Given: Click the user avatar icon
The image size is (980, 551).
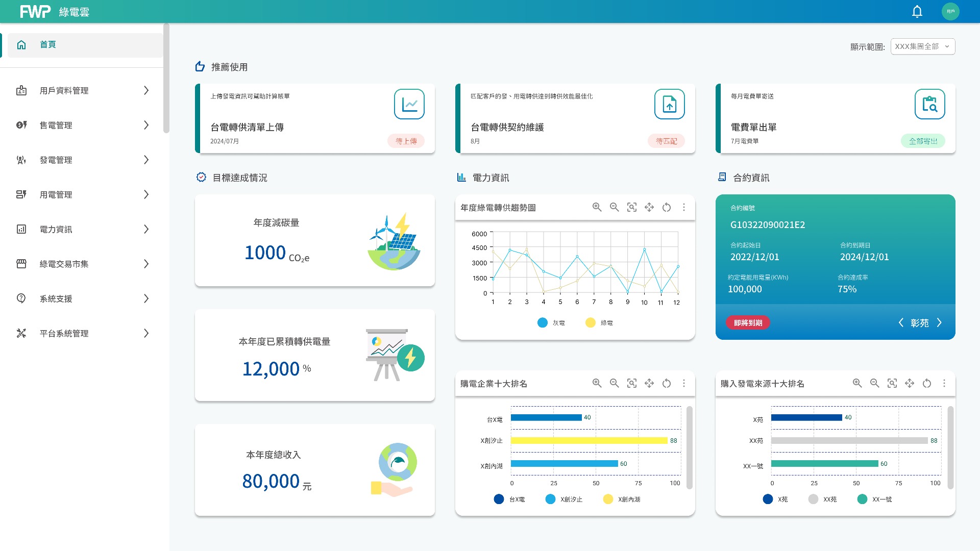Looking at the screenshot, I should point(950,12).
